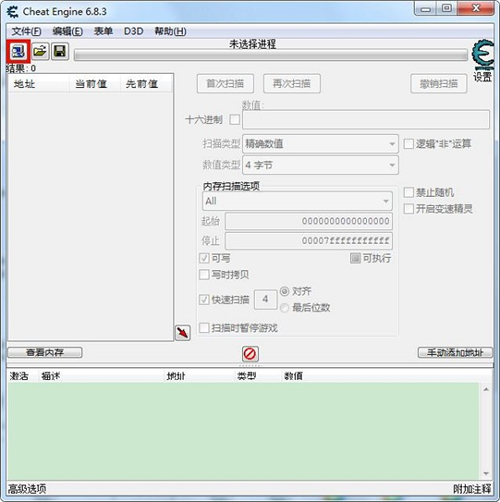The image size is (500, 502).
Task: Sort by the 先前值 column header
Action: [x=146, y=84]
